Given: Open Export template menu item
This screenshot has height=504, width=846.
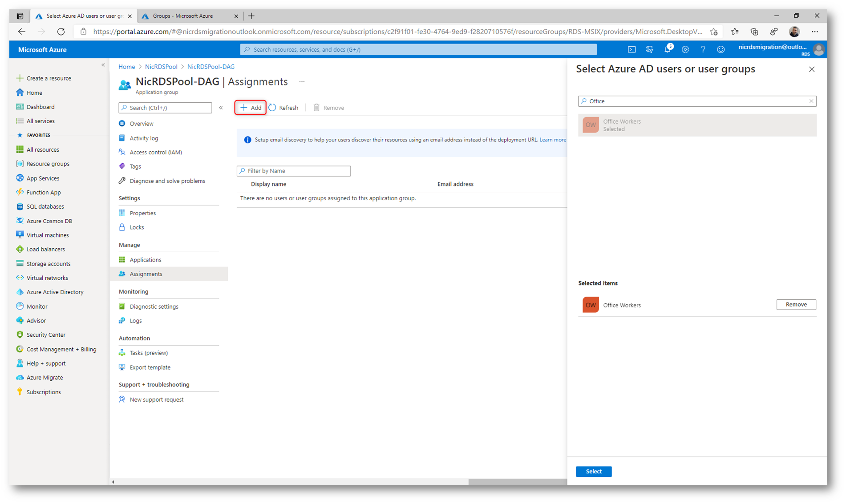Looking at the screenshot, I should click(150, 367).
